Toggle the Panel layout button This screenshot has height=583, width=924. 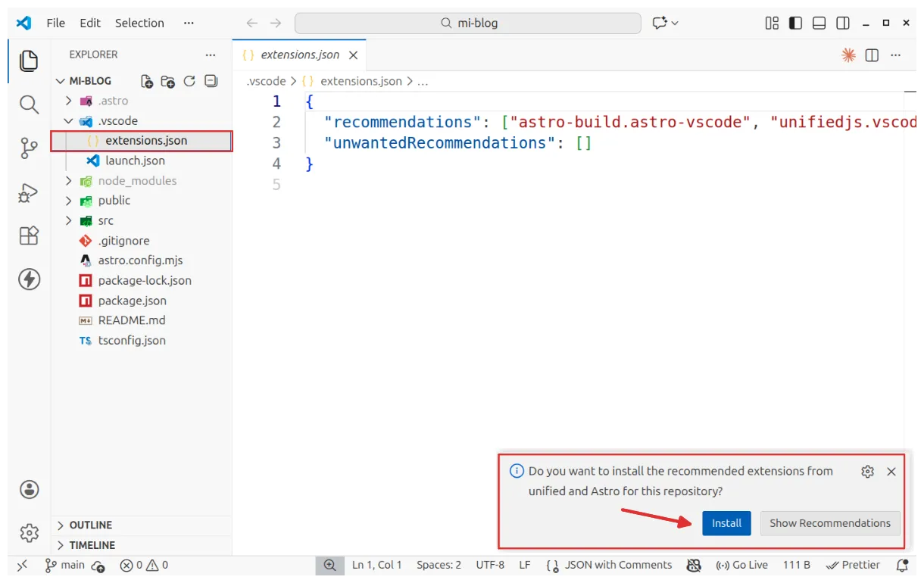[x=819, y=23]
